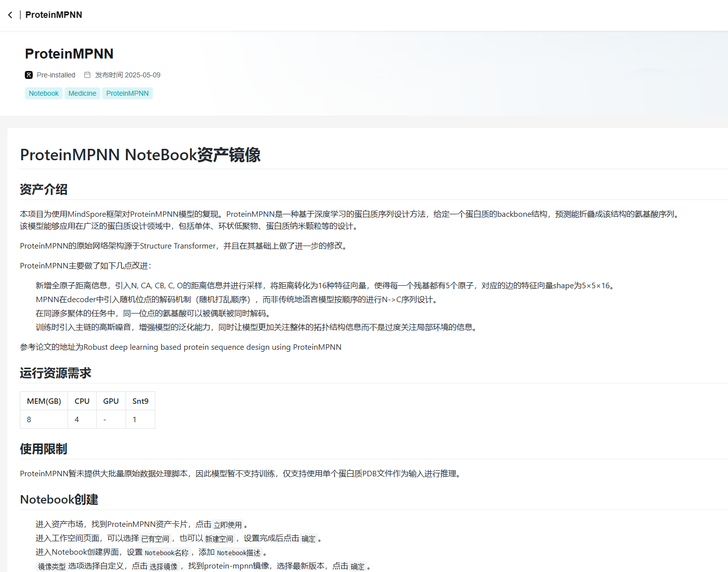Click the large ProteinMPNN page title
Image resolution: width=728 pixels, height=572 pixels.
click(x=69, y=54)
